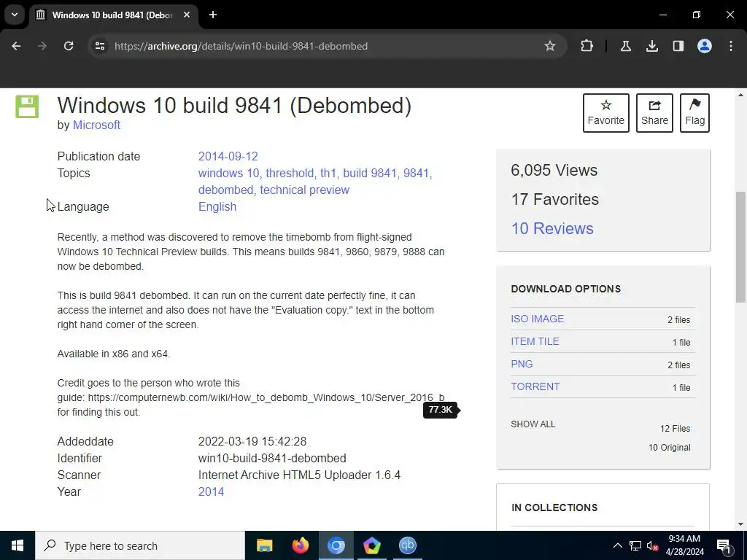Image resolution: width=747 pixels, height=560 pixels.
Task: Go back to the previous page
Action: [16, 46]
